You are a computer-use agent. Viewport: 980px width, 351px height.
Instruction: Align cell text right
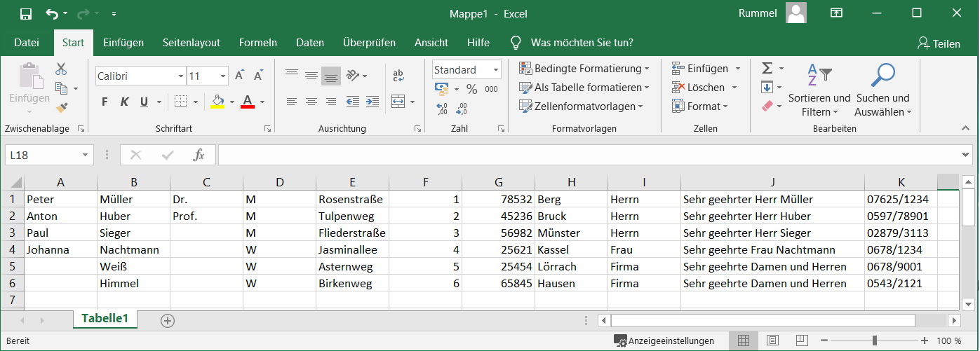331,102
